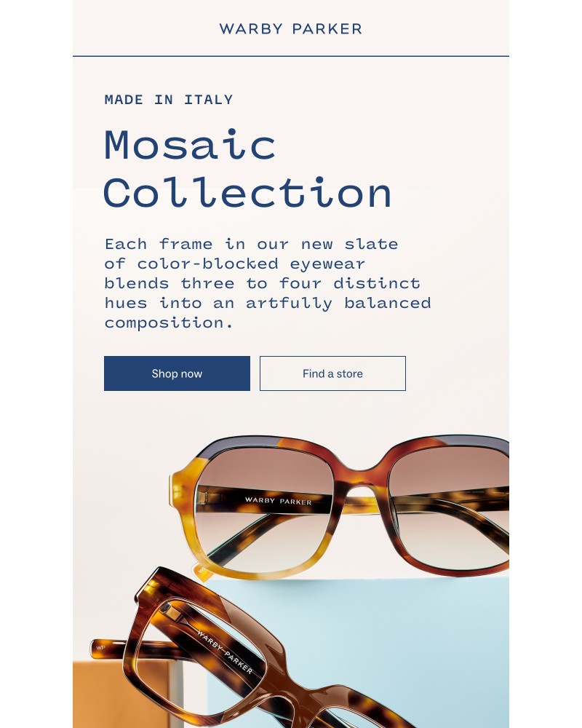Viewport: 582px width, 728px height.
Task: Click the Warby Parker engraving on eyeglasses temple
Action: tap(225, 652)
